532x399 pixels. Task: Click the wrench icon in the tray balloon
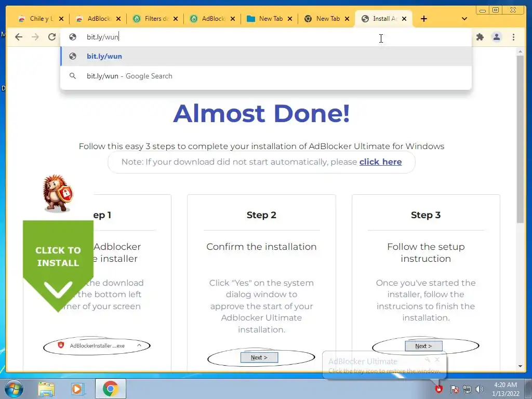click(x=428, y=360)
